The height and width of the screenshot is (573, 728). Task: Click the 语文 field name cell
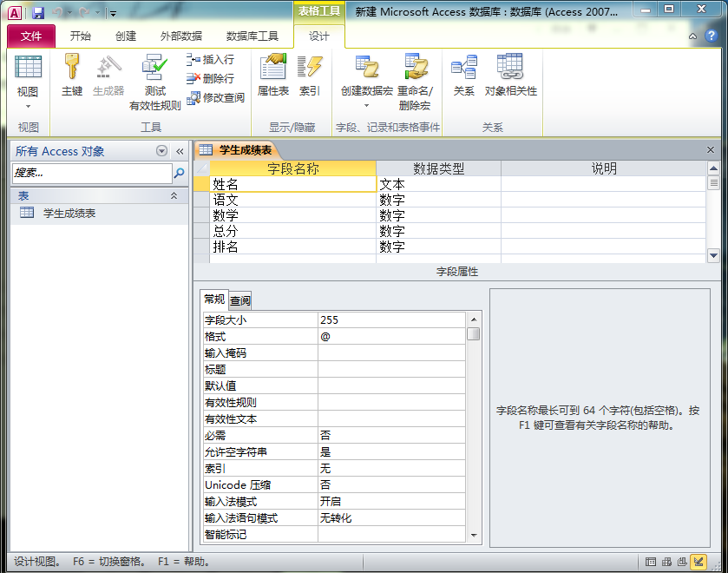(293, 200)
